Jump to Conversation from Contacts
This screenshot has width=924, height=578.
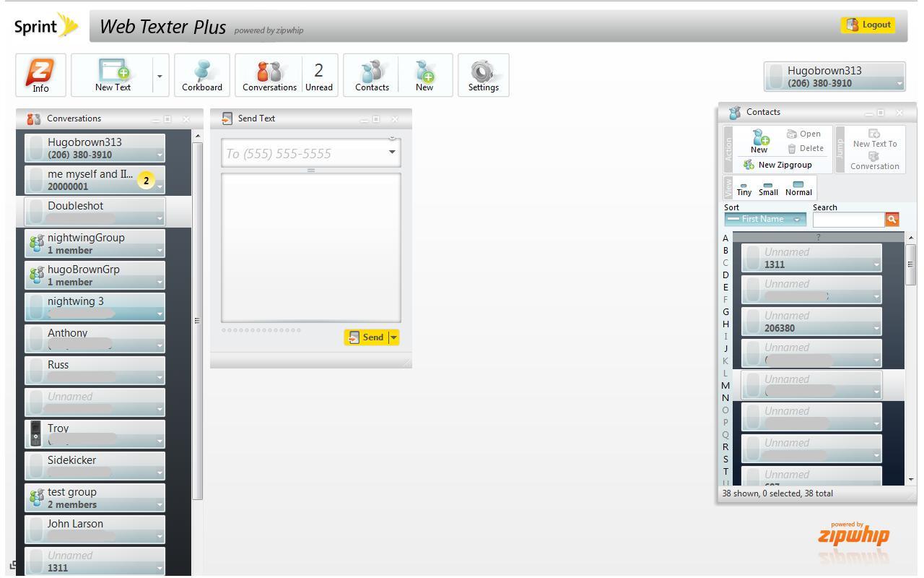click(875, 161)
